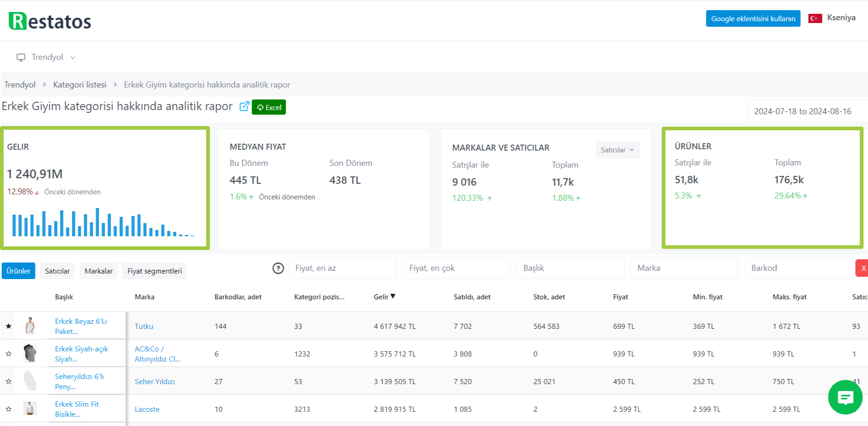Open the Turkish flag language selector
868x426 pixels.
815,18
